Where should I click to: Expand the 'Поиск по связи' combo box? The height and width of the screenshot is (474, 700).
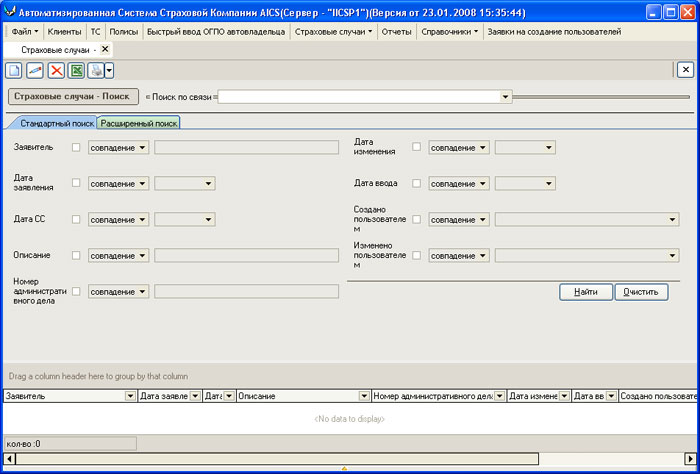[x=506, y=97]
